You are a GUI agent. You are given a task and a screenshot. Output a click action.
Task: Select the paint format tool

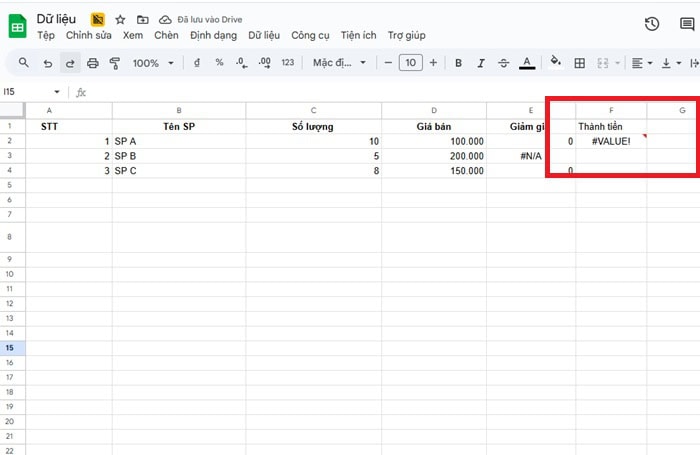click(x=114, y=63)
